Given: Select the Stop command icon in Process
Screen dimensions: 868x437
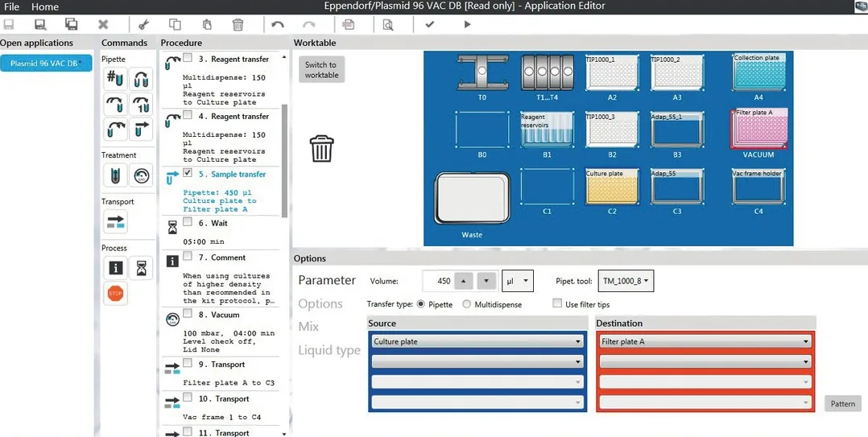Looking at the screenshot, I should point(115,293).
